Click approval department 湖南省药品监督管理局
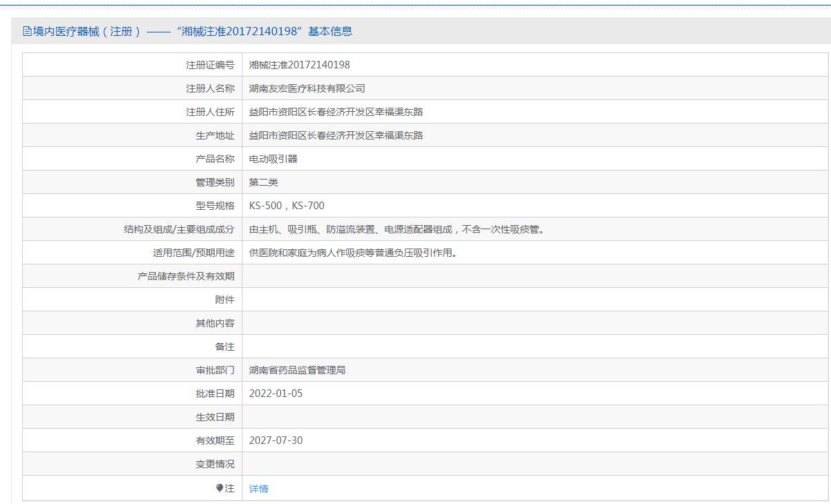Screen dimensions: 831x504 tap(297, 370)
